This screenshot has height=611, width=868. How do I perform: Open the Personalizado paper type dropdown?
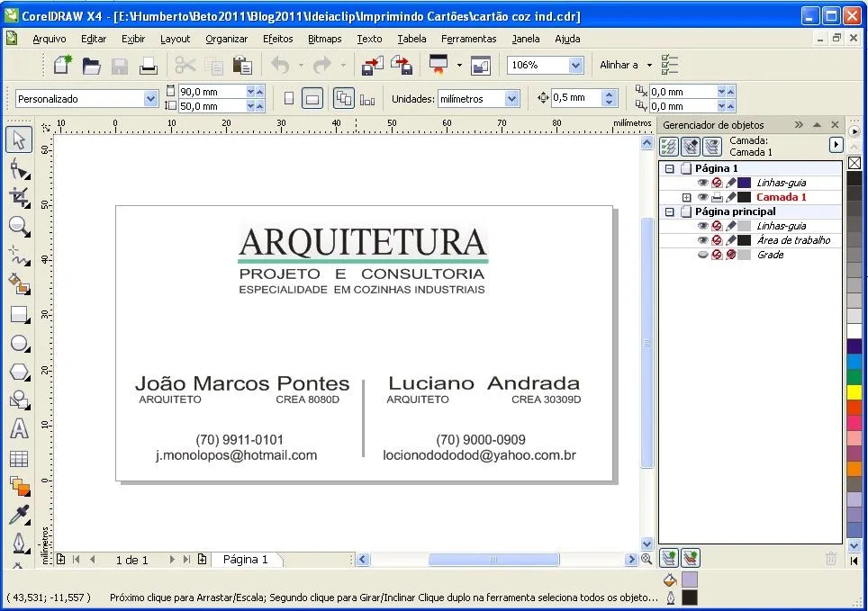150,99
